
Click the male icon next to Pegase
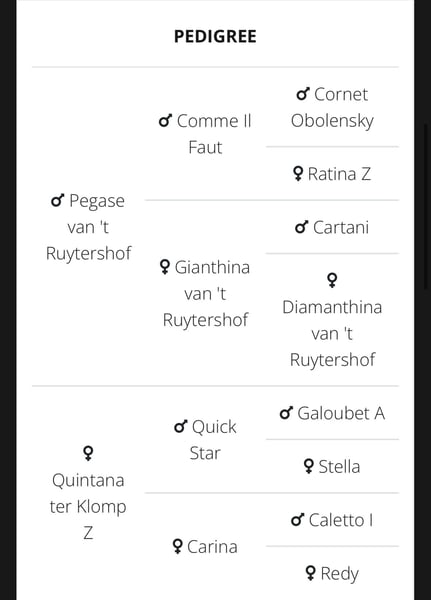point(58,200)
